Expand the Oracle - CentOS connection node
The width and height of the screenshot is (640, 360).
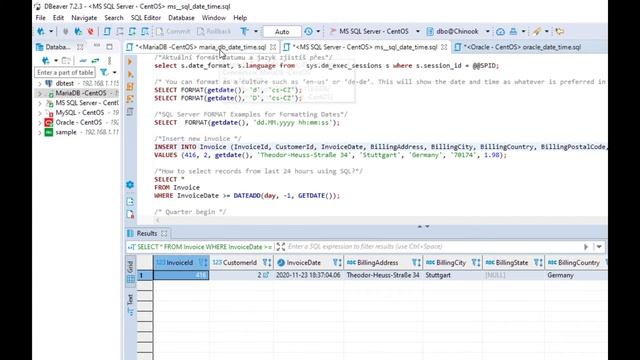40,123
